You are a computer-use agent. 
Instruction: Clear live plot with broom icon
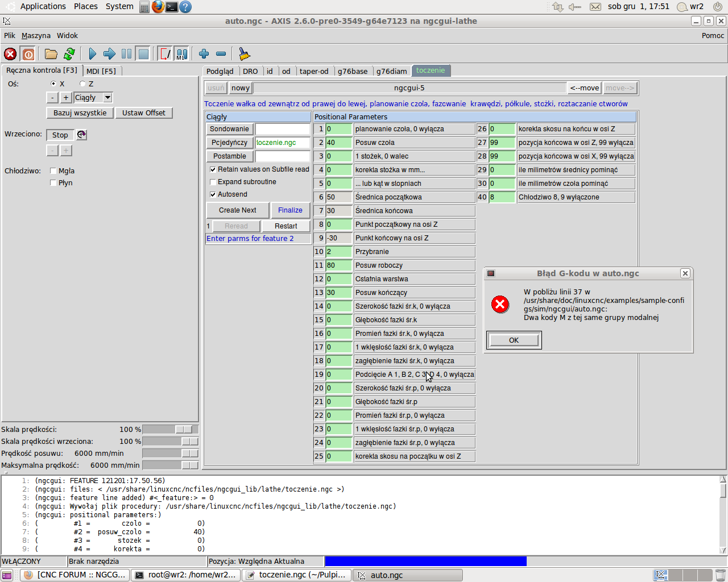pos(244,54)
